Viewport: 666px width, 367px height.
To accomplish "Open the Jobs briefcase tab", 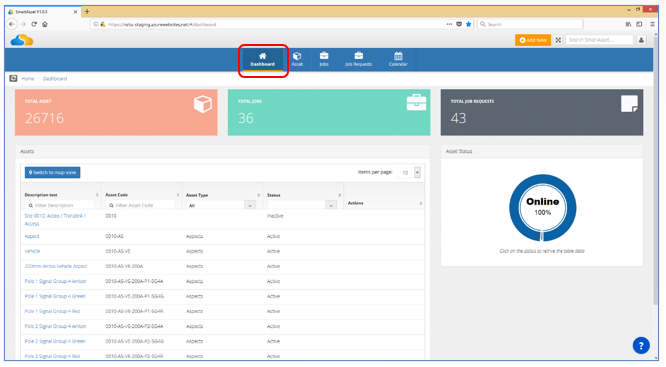I will tap(324, 59).
